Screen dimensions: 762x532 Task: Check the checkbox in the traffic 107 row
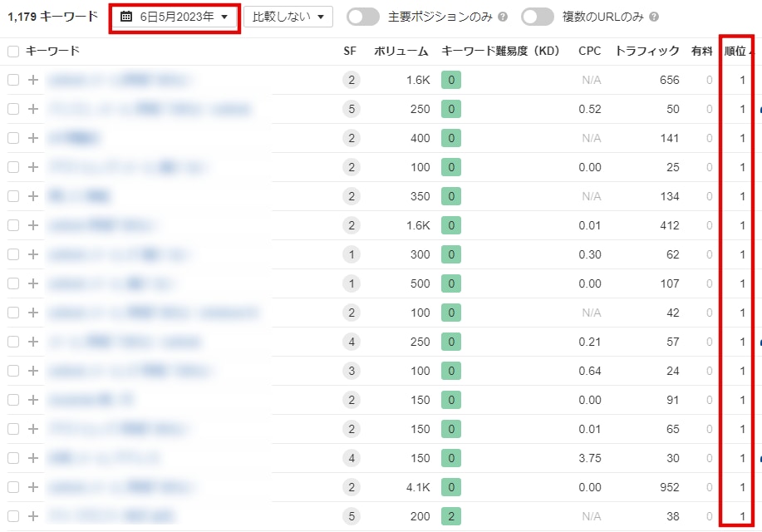pyautogui.click(x=13, y=283)
